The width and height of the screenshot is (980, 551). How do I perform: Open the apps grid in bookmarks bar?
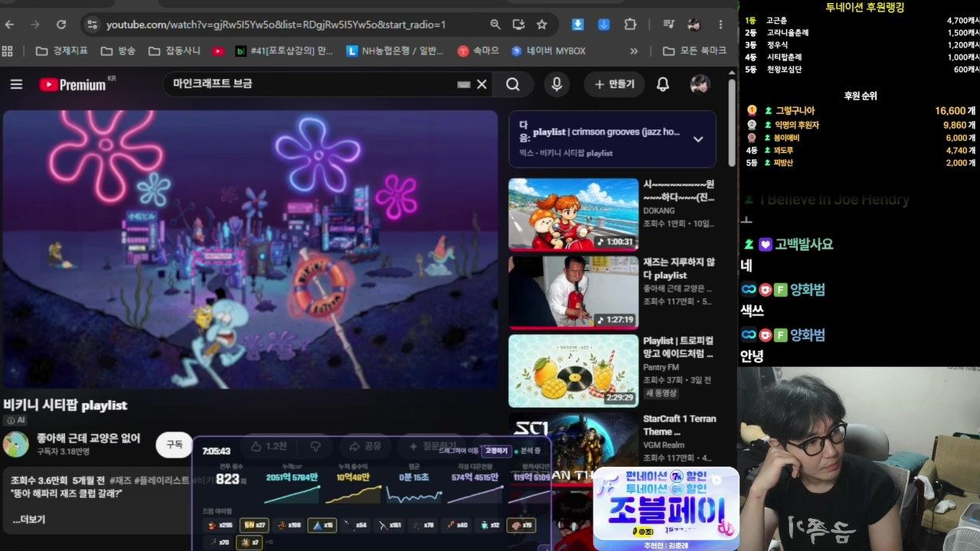(8, 51)
